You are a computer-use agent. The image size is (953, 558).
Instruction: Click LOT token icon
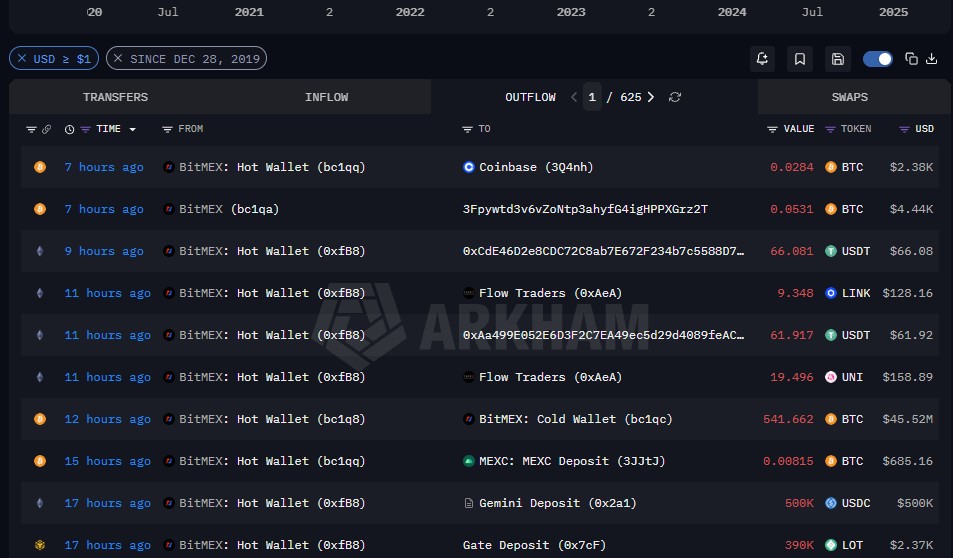(x=831, y=545)
